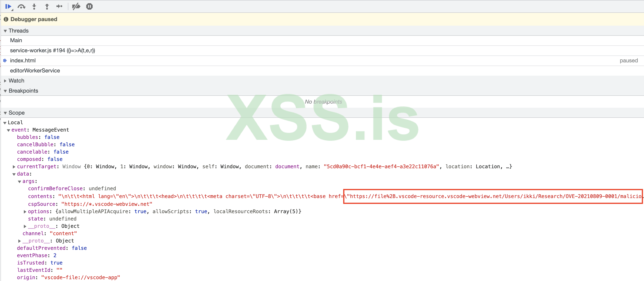Expand the Watch section
Viewport: 644px width, 281px height.
[5, 80]
